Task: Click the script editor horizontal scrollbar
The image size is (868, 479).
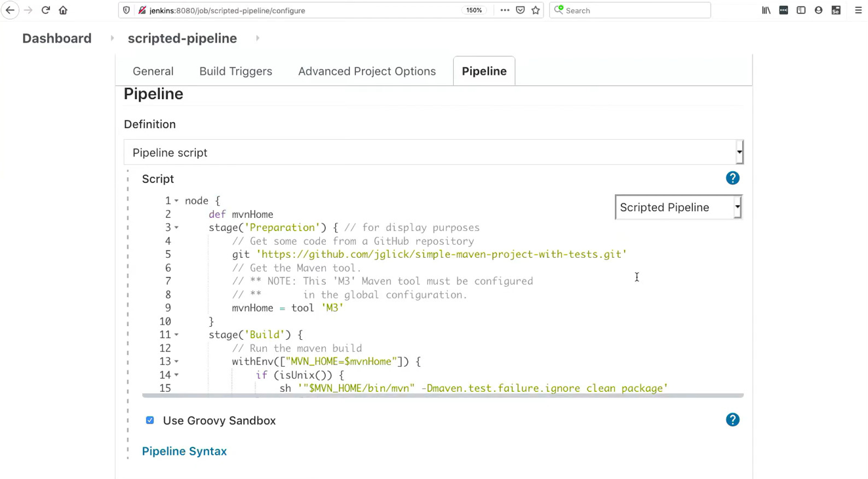Action: pos(443,396)
